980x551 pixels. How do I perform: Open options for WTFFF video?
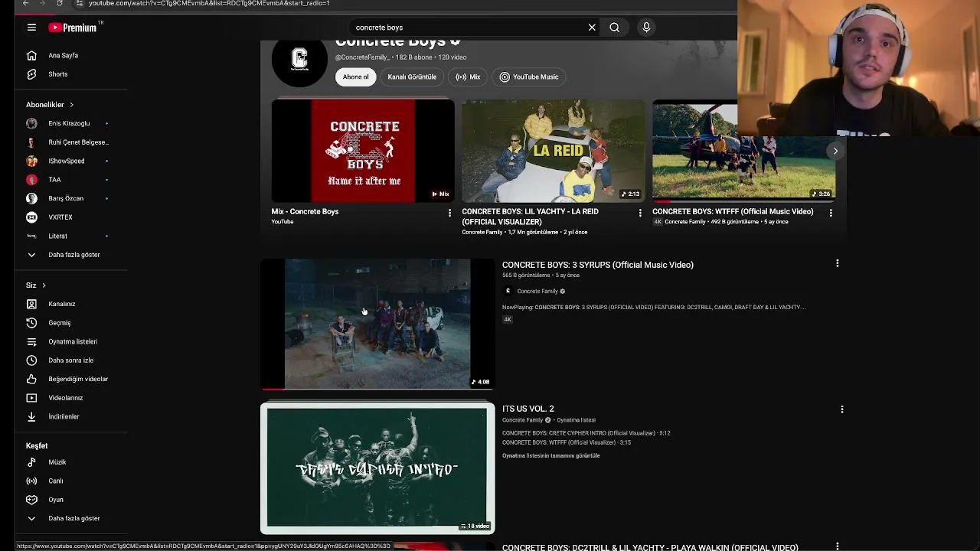click(x=831, y=213)
